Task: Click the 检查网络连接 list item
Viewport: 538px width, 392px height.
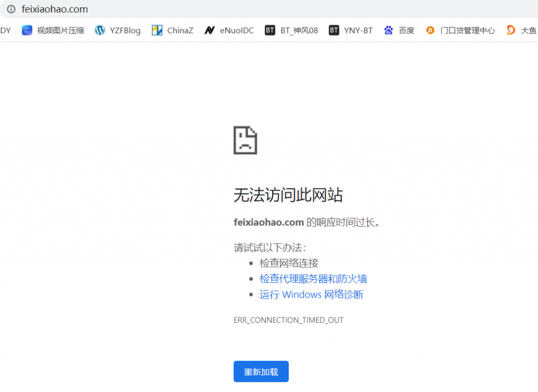Action: coord(289,263)
